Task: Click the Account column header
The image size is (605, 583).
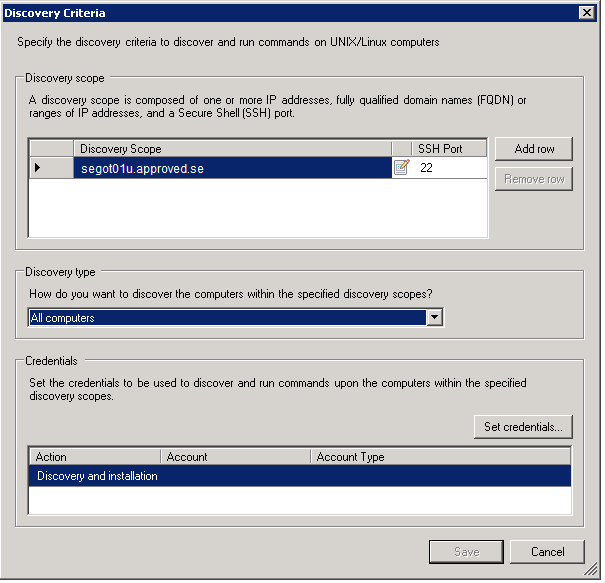Action: (236, 457)
